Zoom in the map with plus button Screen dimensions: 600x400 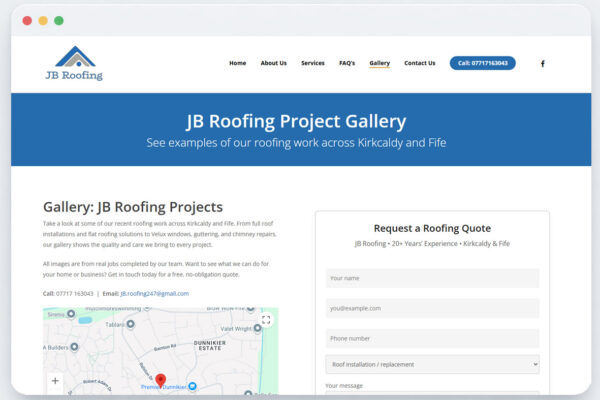55,381
